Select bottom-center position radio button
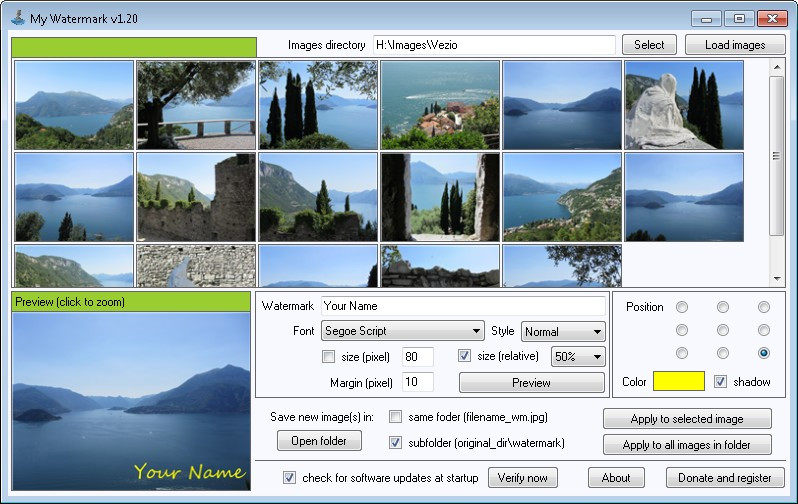This screenshot has height=504, width=798. coord(723,353)
